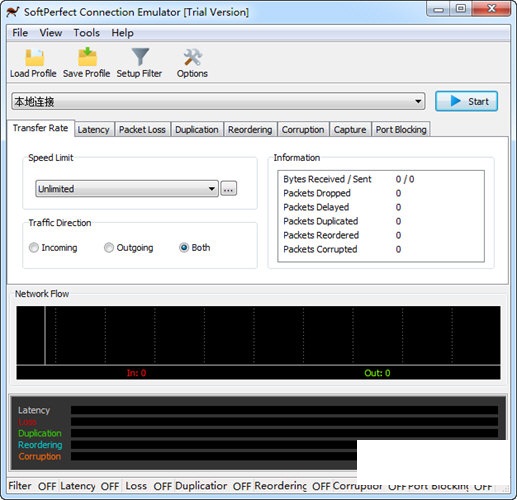Click the Reordering OFF status bar entry
This screenshot has width=517, height=500.
coord(292,486)
